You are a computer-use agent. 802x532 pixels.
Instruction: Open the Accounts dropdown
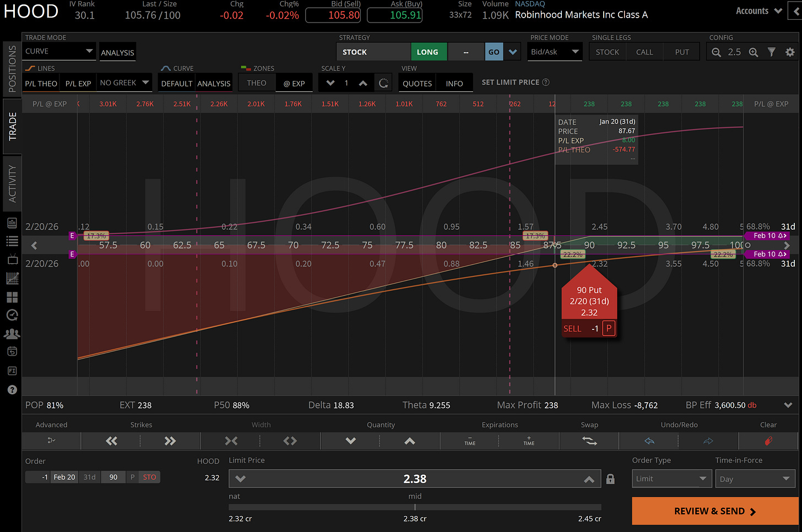point(759,10)
